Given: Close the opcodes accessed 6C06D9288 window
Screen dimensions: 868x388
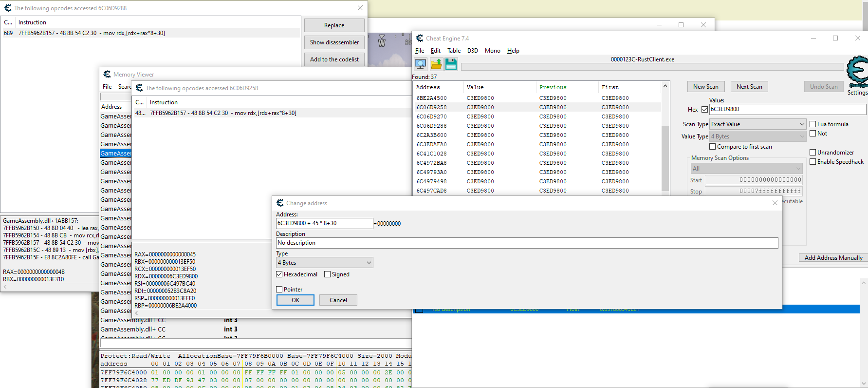Looking at the screenshot, I should (x=360, y=8).
